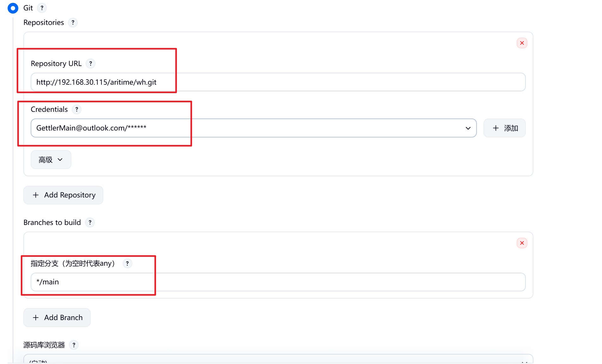The width and height of the screenshot is (602, 364).
Task: Show help for Repositories
Action: [73, 22]
